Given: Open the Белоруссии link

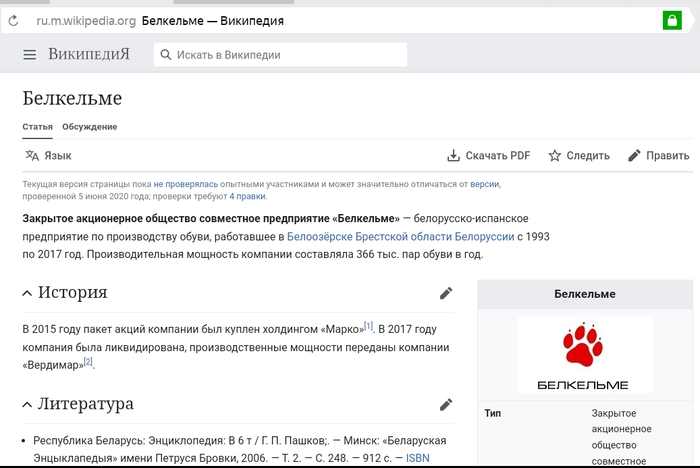Looking at the screenshot, I should coord(484,236).
